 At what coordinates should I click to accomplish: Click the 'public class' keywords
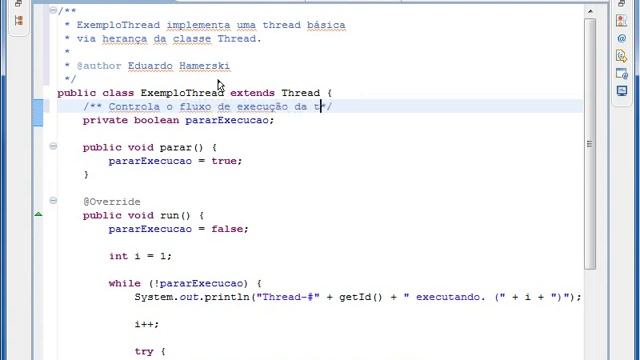coord(96,93)
